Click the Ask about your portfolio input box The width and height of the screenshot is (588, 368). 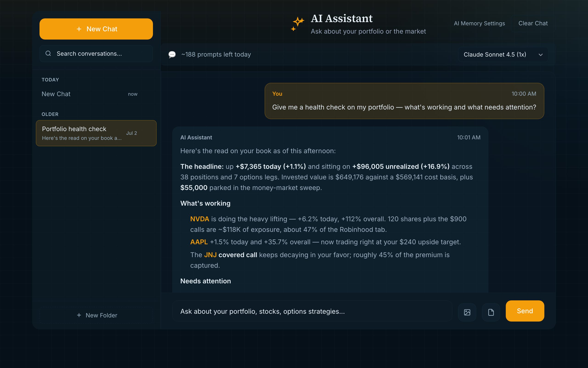coord(312,311)
